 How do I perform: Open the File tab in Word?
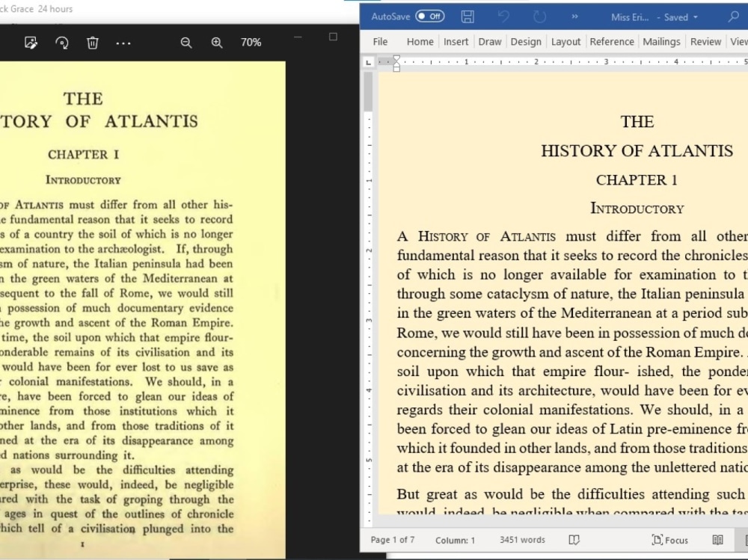click(x=380, y=42)
